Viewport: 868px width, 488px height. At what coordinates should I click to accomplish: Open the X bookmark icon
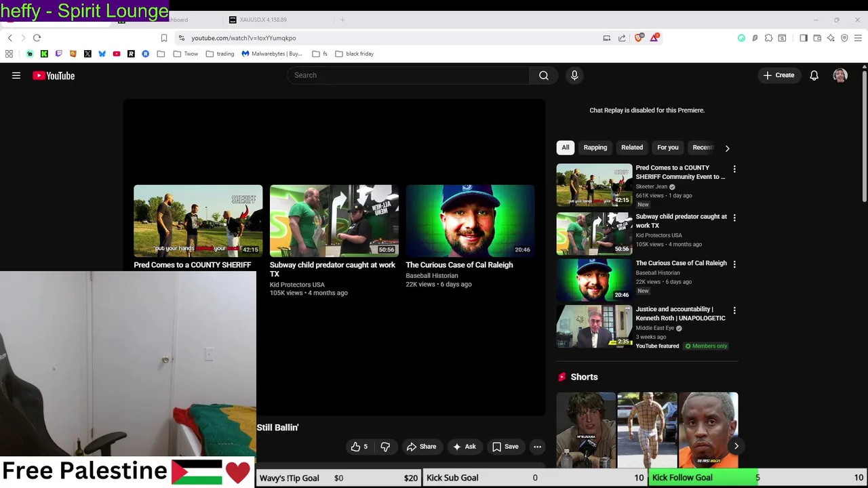click(x=87, y=54)
